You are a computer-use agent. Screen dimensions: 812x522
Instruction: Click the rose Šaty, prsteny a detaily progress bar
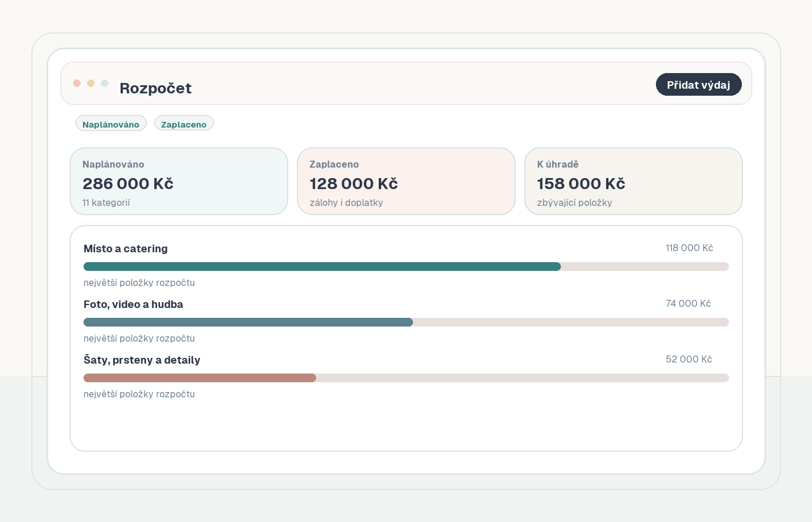[x=200, y=378]
